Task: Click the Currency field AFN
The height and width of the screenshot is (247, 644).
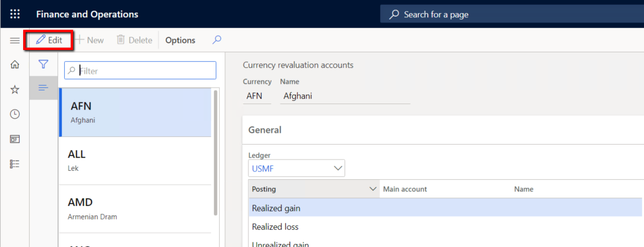Action: [x=257, y=96]
